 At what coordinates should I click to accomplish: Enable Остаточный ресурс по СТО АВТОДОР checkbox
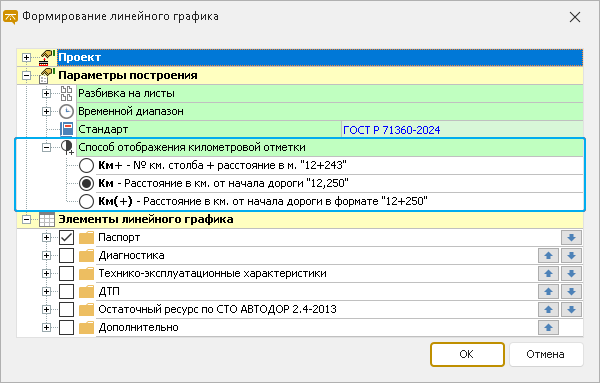click(67, 310)
